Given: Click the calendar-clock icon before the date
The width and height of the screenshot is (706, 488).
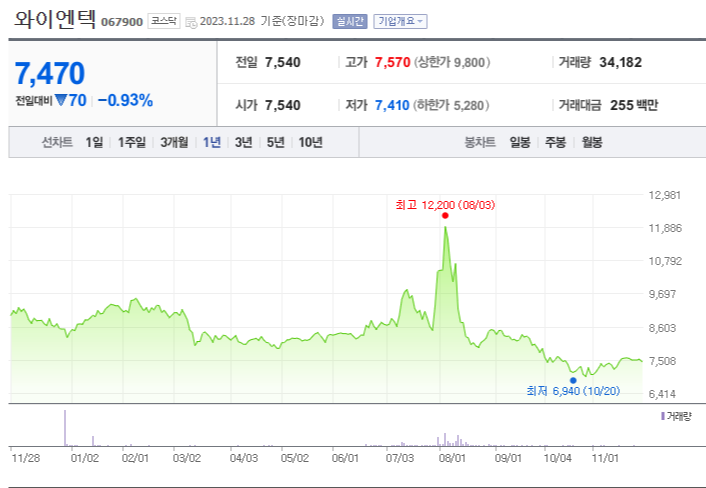Looking at the screenshot, I should tap(191, 22).
